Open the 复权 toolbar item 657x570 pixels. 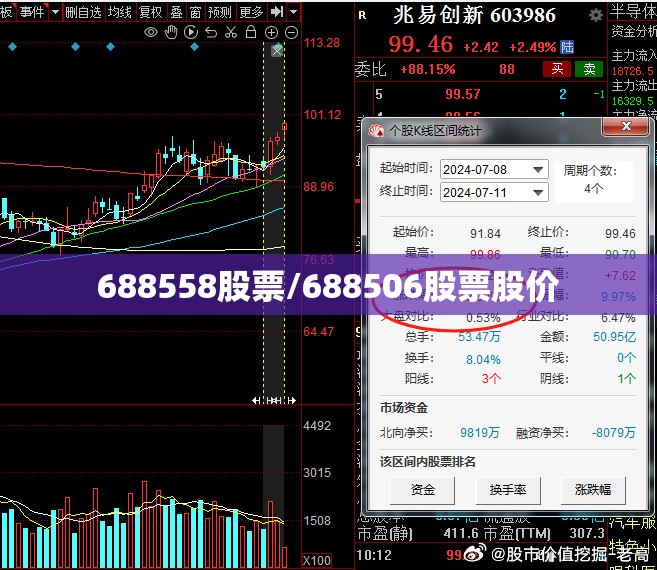tap(150, 12)
